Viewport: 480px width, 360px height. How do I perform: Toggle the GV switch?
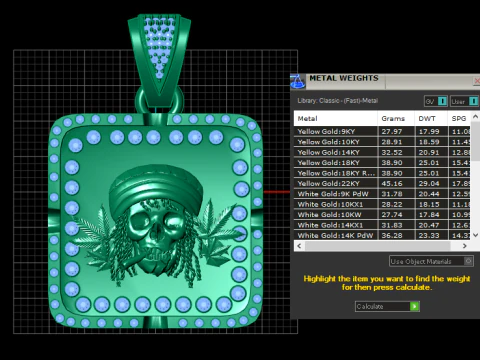pos(436,101)
